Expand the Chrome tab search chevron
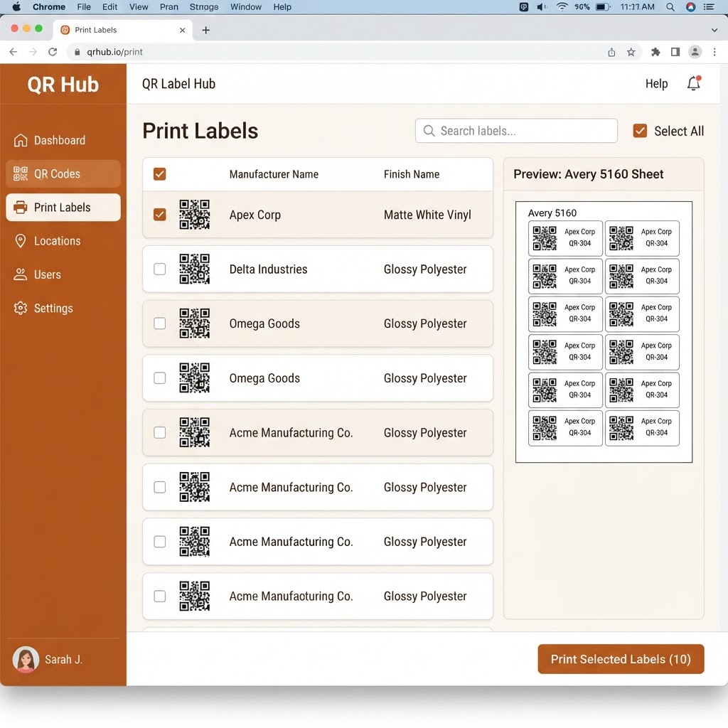 click(x=714, y=30)
